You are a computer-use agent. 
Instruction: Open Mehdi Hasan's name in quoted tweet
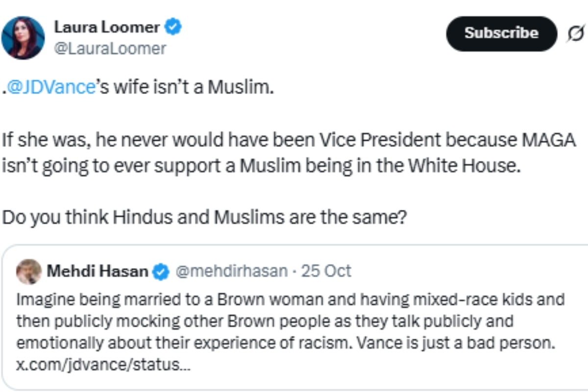click(x=97, y=271)
